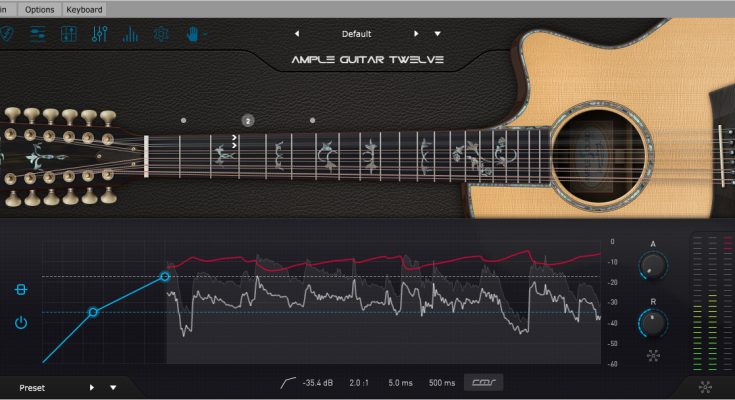Go to the next preset after Default

[x=416, y=34]
